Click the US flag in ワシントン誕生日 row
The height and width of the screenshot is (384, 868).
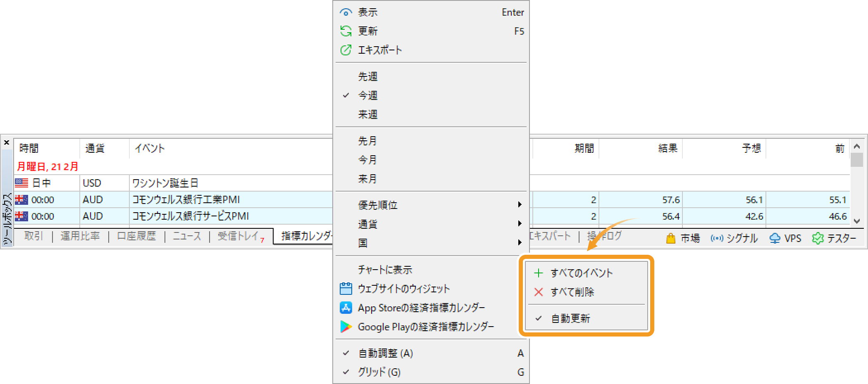click(x=21, y=183)
